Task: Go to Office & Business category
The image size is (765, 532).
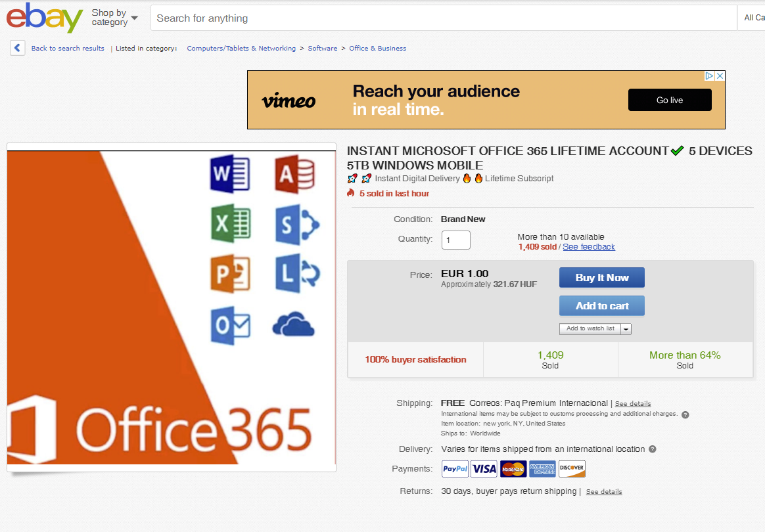Action: (377, 49)
